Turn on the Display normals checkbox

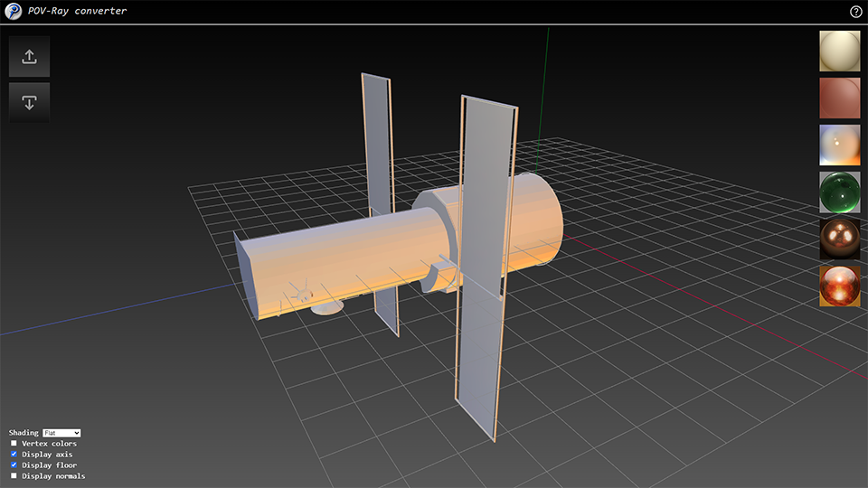pyautogui.click(x=14, y=475)
